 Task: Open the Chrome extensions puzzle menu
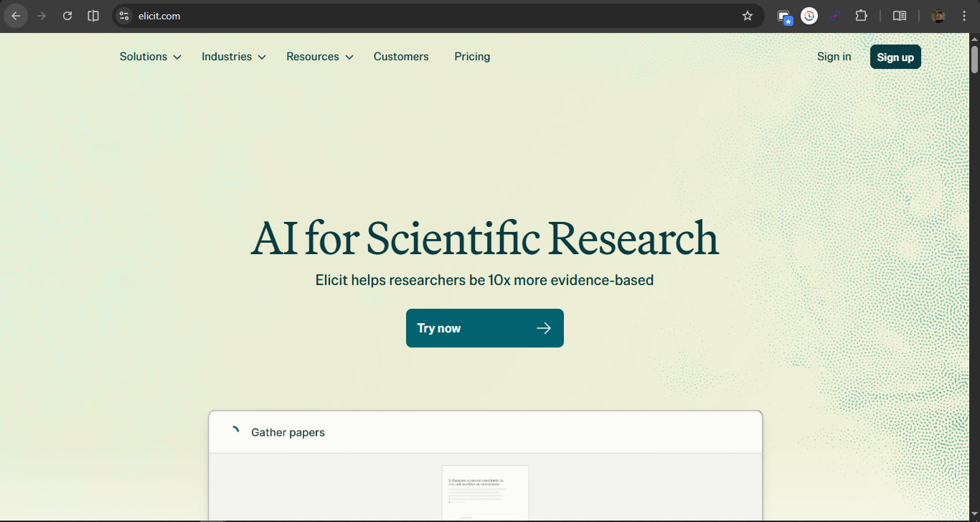click(x=861, y=15)
